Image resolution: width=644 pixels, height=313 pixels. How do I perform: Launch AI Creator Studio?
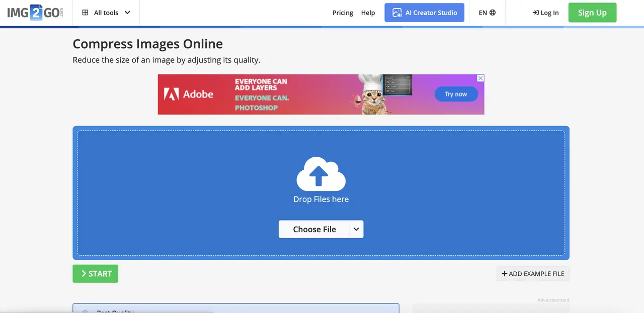(x=424, y=13)
